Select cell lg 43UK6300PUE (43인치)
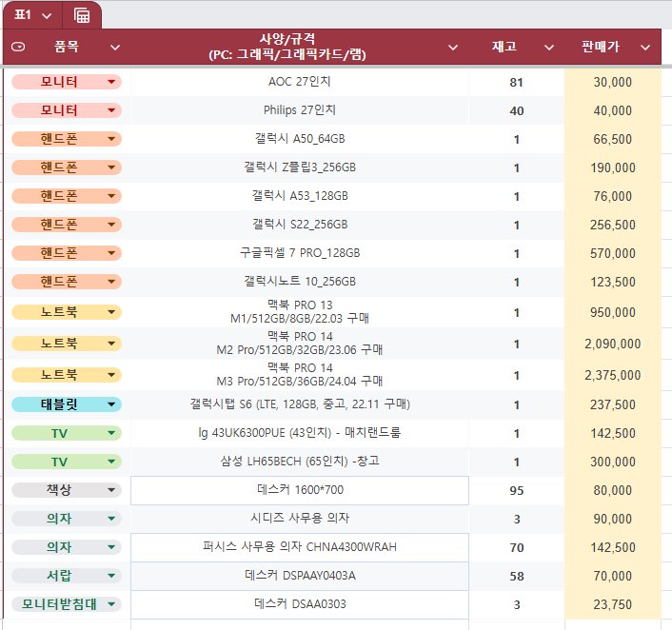This screenshot has height=630, width=672. [300, 433]
